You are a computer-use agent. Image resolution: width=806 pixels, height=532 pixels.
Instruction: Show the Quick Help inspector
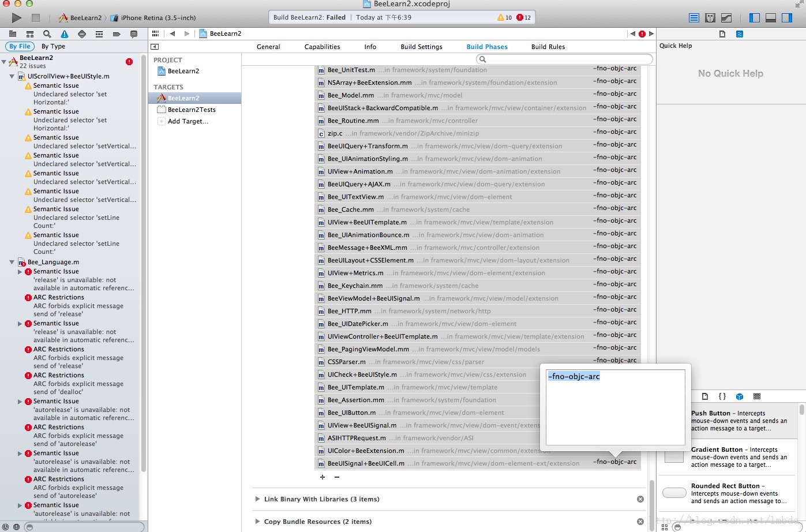coord(740,34)
